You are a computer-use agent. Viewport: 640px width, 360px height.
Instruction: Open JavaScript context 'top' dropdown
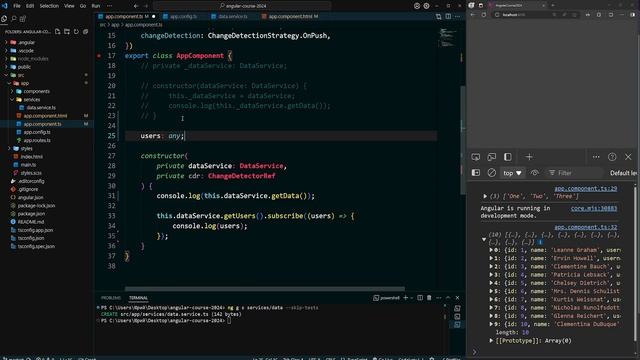(x=512, y=173)
